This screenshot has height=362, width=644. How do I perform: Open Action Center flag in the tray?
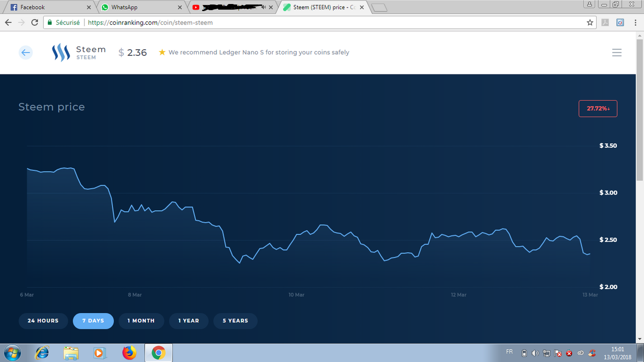pyautogui.click(x=557, y=353)
